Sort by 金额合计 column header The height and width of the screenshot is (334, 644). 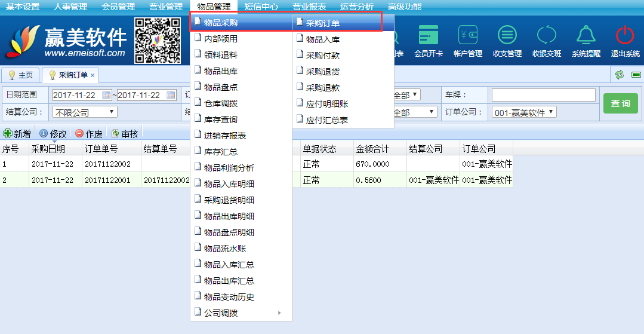coord(380,149)
